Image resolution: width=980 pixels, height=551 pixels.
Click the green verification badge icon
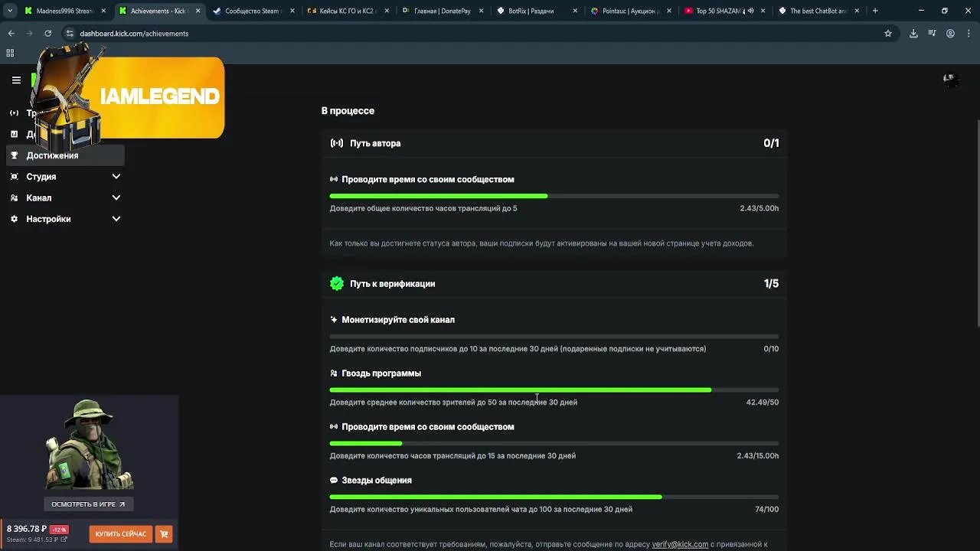[x=337, y=284]
